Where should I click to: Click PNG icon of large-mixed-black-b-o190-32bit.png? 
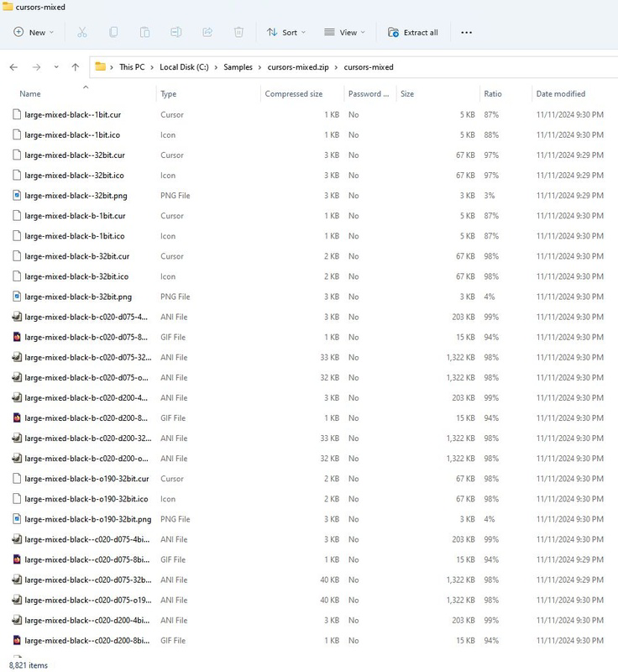tap(17, 519)
